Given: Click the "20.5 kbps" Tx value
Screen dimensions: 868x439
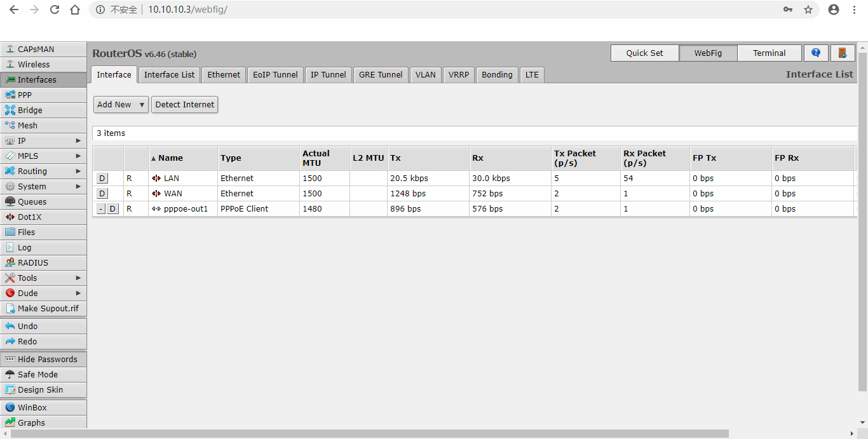Looking at the screenshot, I should click(x=409, y=179).
